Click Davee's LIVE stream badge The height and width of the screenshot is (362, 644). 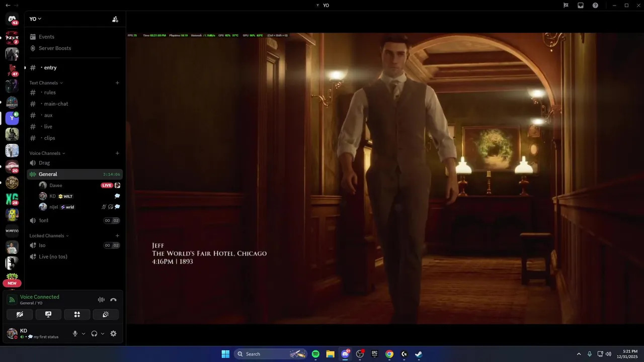tap(107, 186)
